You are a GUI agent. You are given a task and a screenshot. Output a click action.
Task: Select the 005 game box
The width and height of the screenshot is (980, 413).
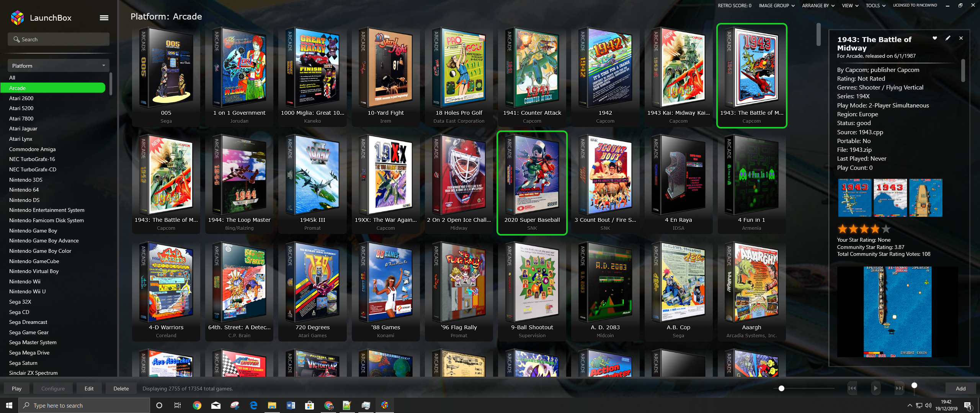tap(166, 76)
